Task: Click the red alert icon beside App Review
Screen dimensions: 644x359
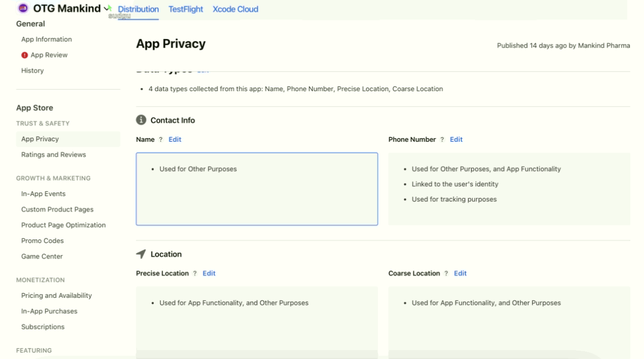Action: (25, 55)
